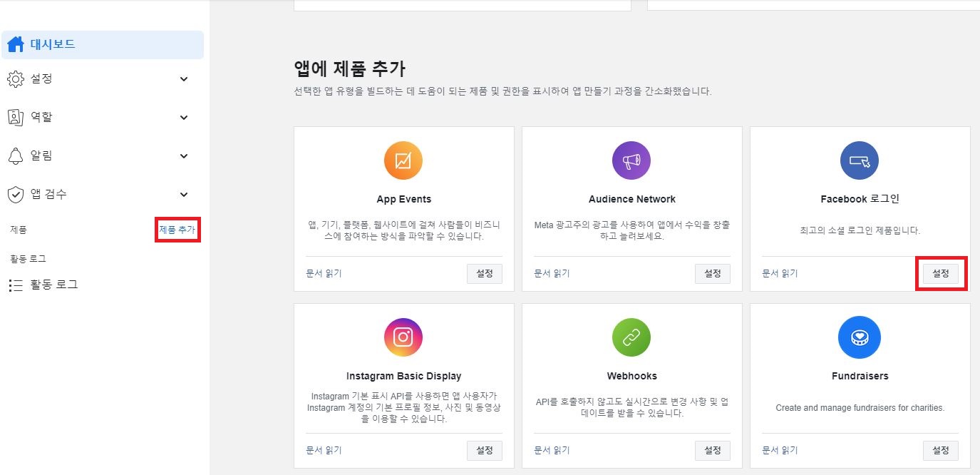Screen dimensions: 980x475
Task: Click the dashboard house icon
Action: [16, 44]
